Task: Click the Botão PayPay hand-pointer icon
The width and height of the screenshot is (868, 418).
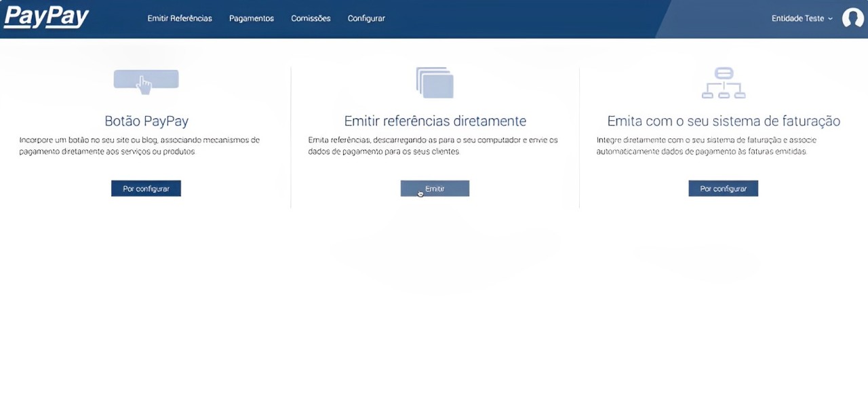Action: pos(146,81)
